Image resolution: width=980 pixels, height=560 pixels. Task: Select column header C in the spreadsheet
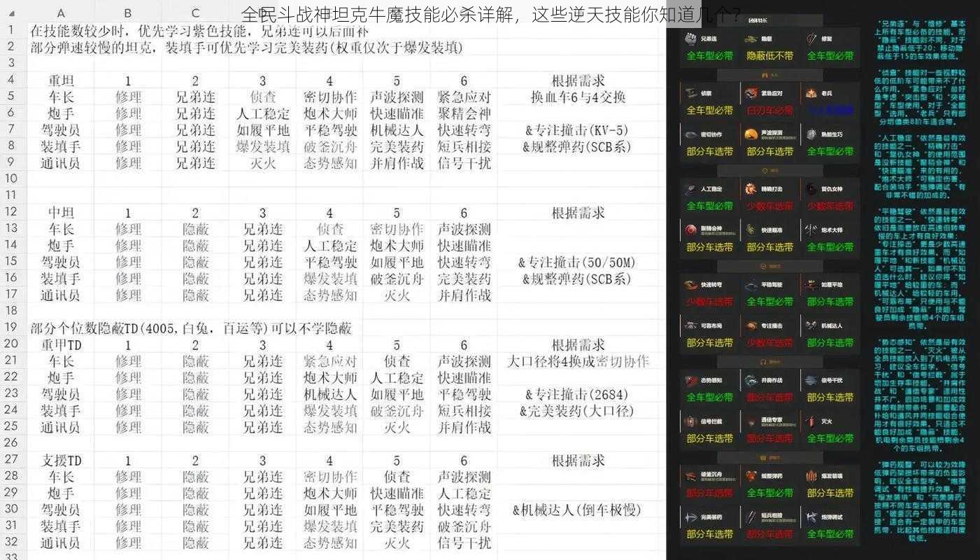(x=195, y=13)
